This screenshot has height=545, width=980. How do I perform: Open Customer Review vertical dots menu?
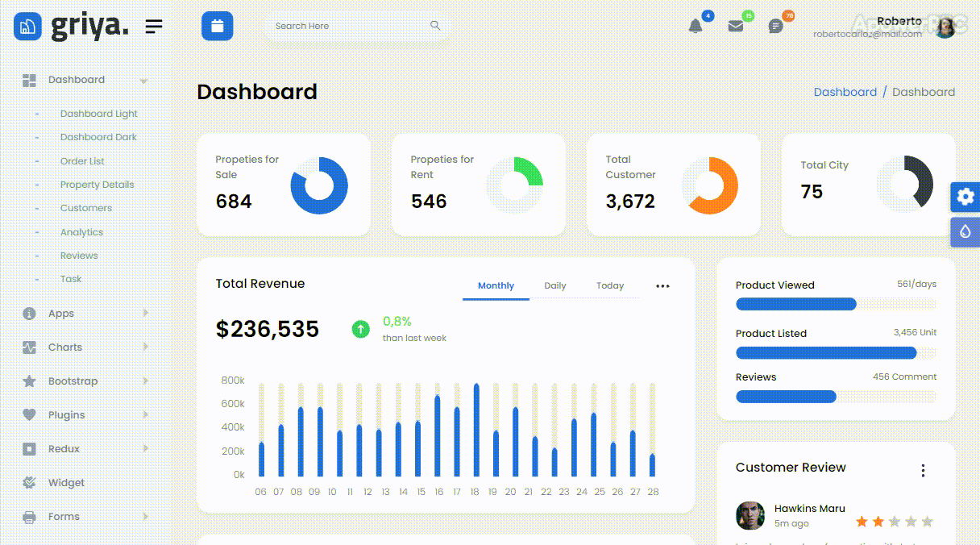pos(923,471)
